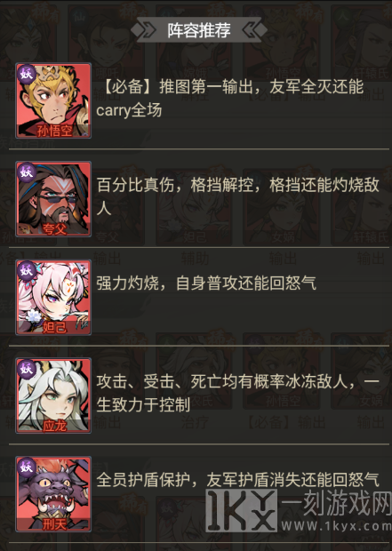Open 刑天 description about 全员护盾保护
This screenshot has width=392, height=551.
[x=238, y=480]
